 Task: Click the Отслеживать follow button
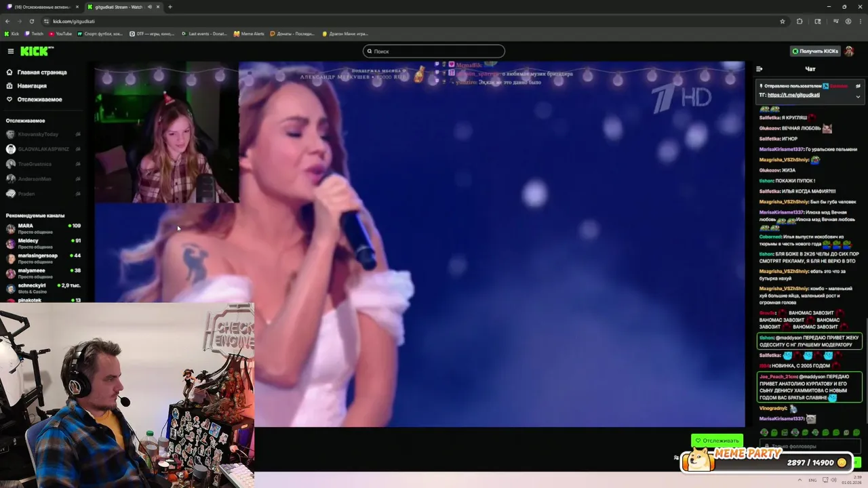[717, 441]
